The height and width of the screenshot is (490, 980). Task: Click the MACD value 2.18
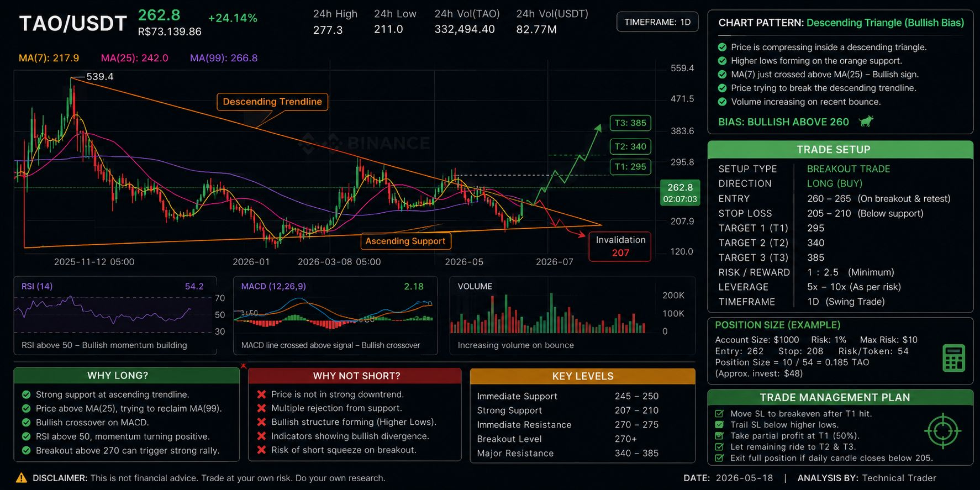pos(414,286)
